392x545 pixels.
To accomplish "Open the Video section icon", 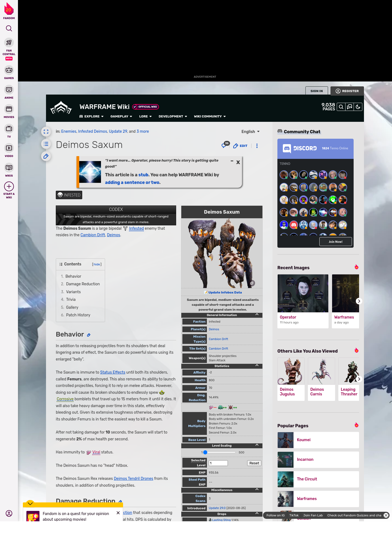I will point(9,148).
